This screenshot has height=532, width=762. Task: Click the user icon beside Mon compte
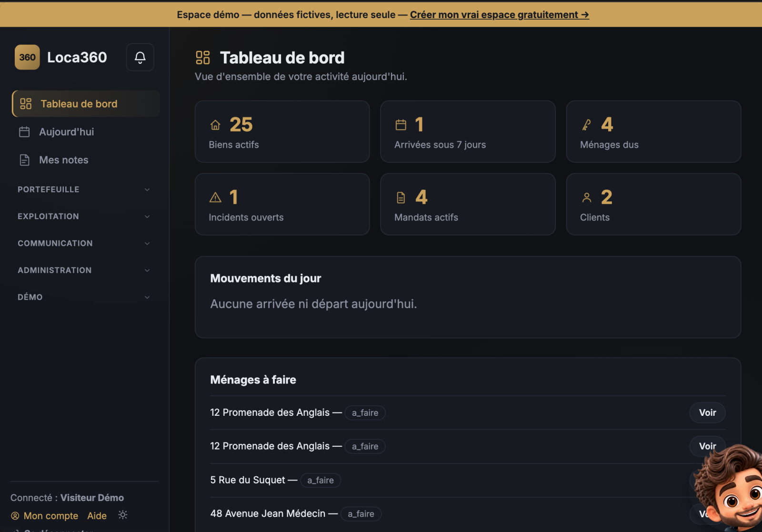(15, 516)
